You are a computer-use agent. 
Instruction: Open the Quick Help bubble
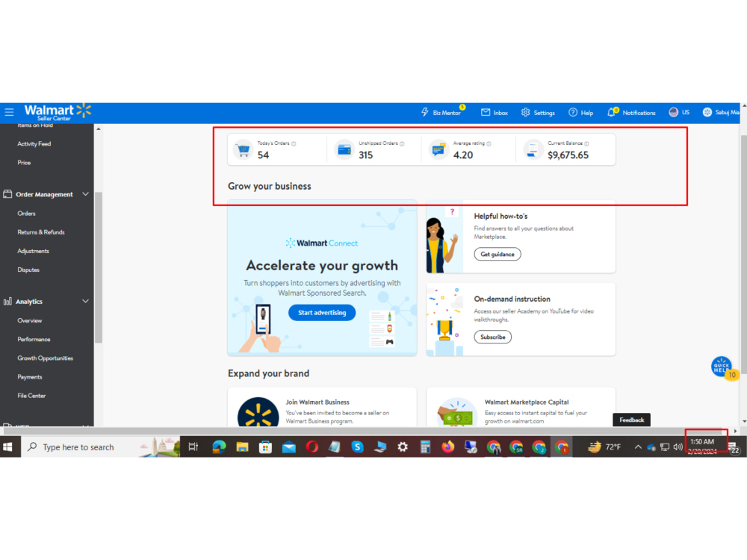pos(722,367)
